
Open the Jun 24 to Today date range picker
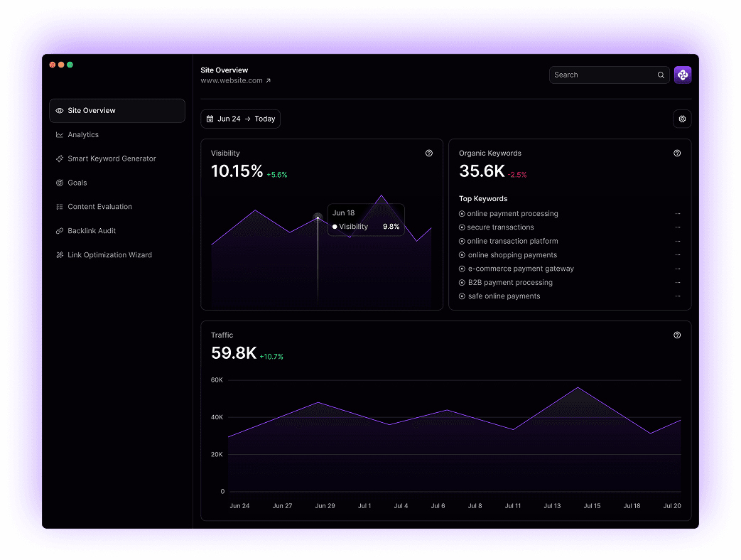click(240, 119)
